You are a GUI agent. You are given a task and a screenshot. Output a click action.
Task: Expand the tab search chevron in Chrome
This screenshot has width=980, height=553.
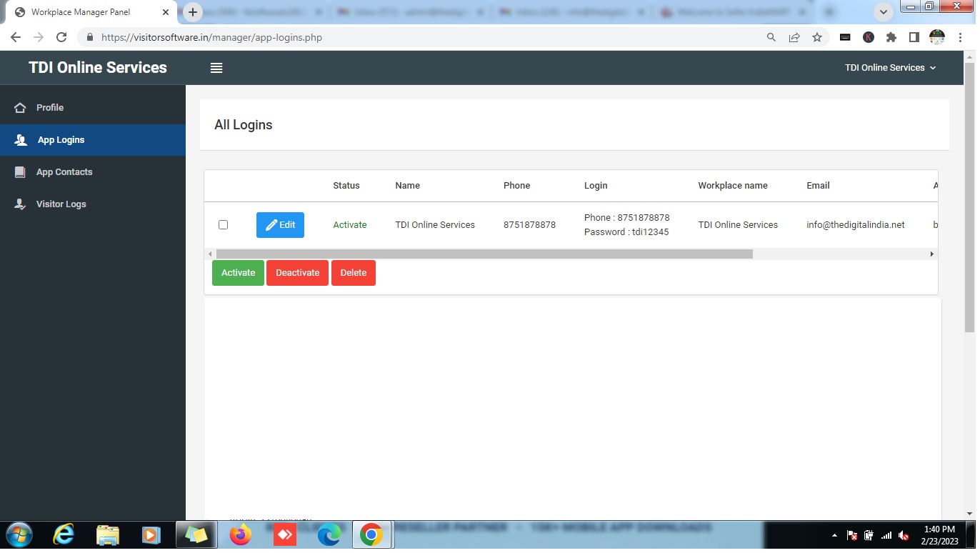coord(884,12)
